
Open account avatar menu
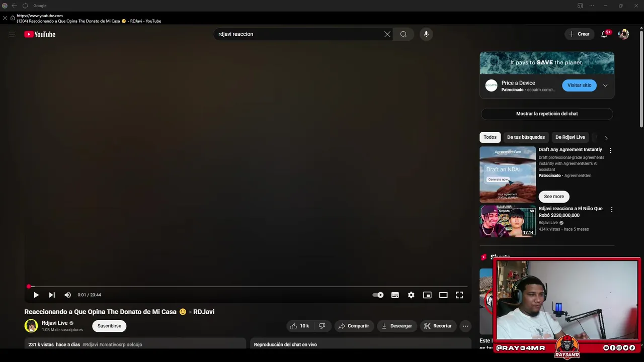[x=623, y=34]
